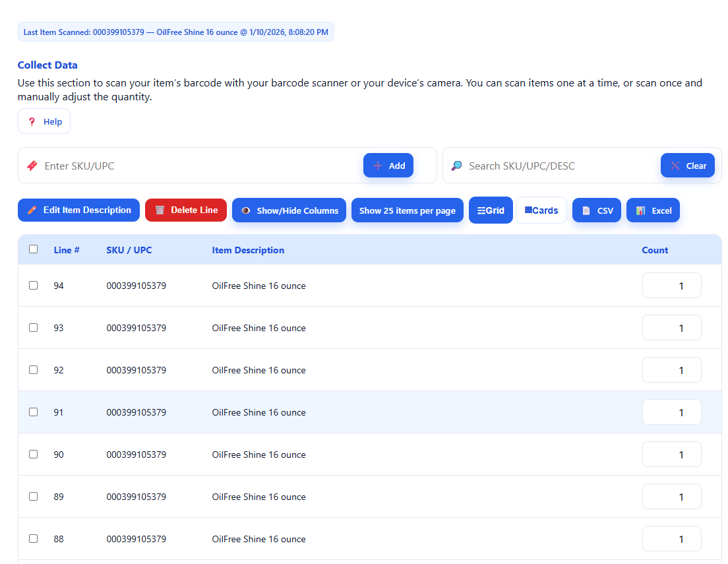Open the Show 25 items per page selector
The height and width of the screenshot is (564, 728).
coord(407,210)
